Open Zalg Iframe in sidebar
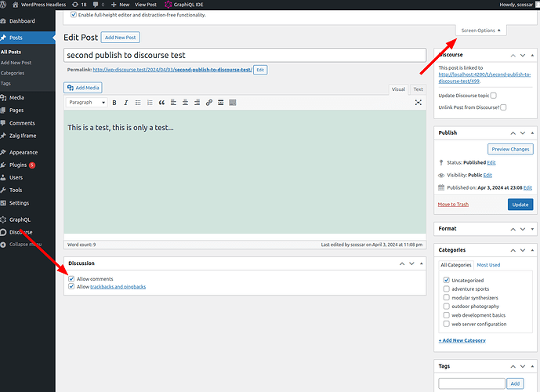The height and width of the screenshot is (392, 540). pyautogui.click(x=23, y=136)
